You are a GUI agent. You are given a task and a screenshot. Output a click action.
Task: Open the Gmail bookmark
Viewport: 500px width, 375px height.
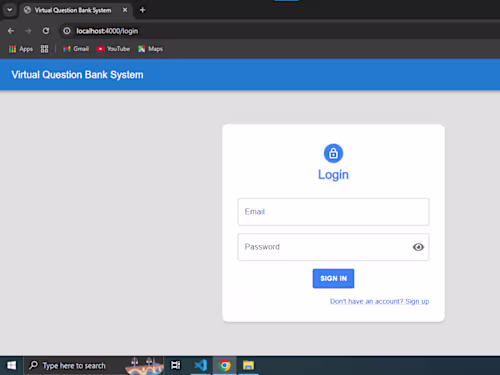click(x=76, y=49)
